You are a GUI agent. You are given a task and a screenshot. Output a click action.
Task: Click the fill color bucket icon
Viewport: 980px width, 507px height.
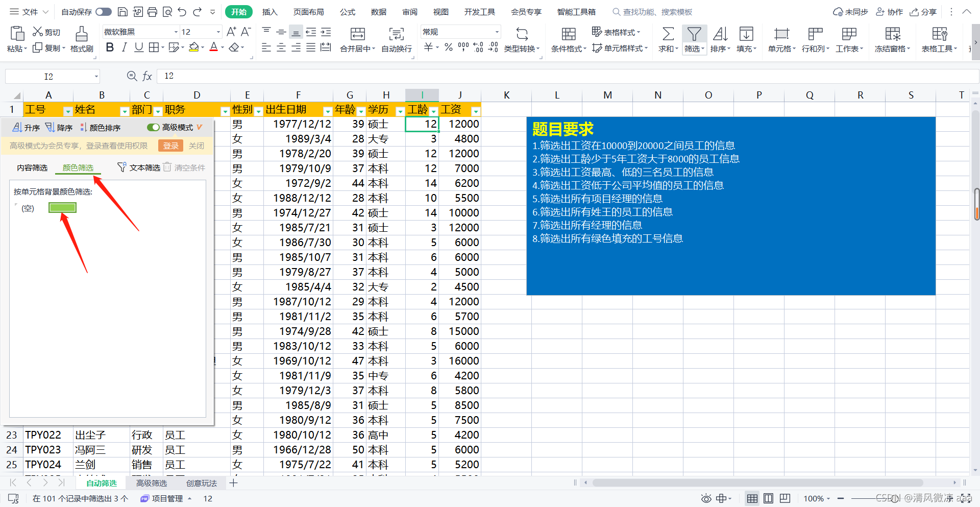193,47
